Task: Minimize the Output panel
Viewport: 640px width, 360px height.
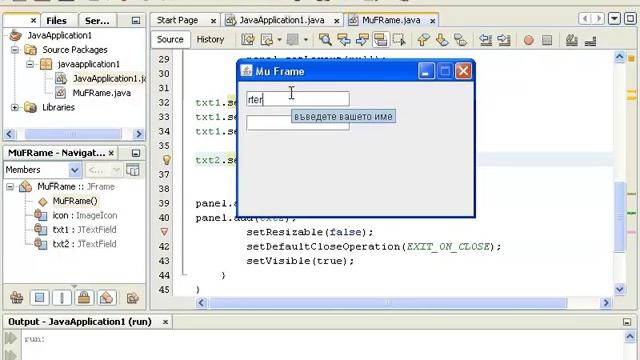Action: 627,322
